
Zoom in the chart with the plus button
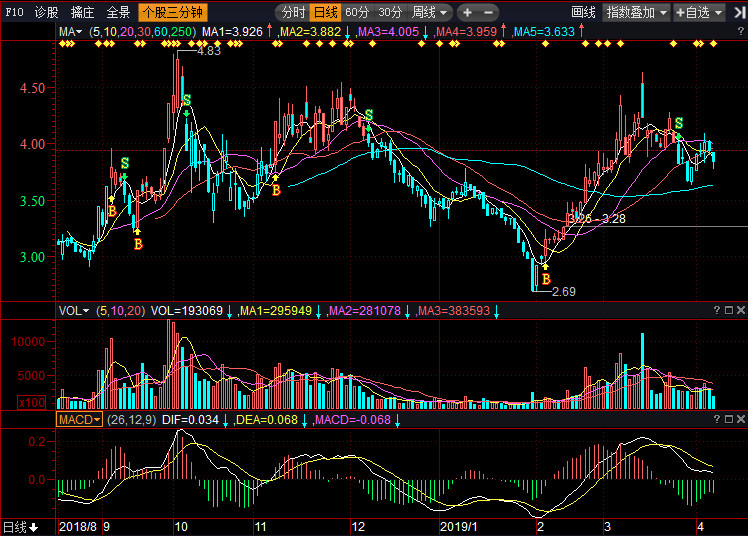click(x=467, y=12)
